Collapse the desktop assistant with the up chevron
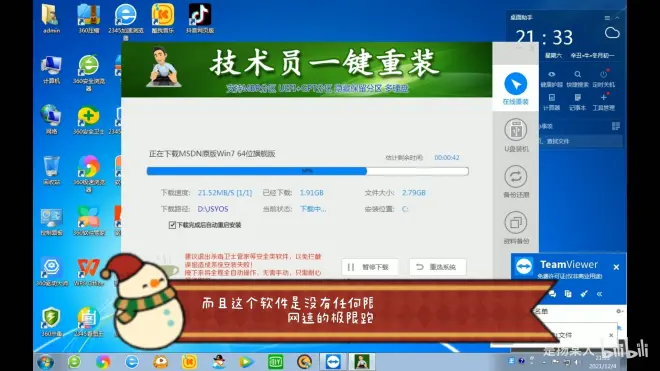This screenshot has height=371, width=660. [617, 18]
